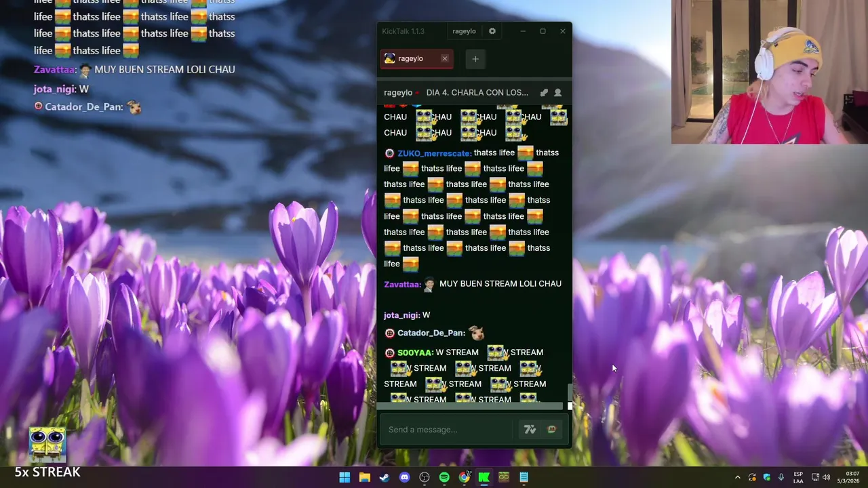The image size is (868, 488).
Task: Switch ESP LAA keyboard language
Action: [x=798, y=477]
